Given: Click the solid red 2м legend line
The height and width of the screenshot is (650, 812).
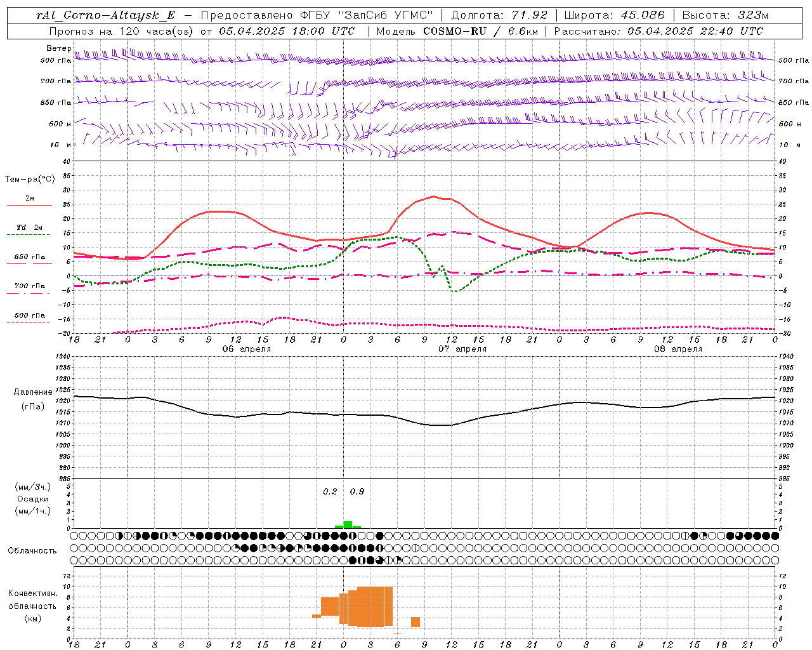Looking at the screenshot, I should click(x=29, y=206).
